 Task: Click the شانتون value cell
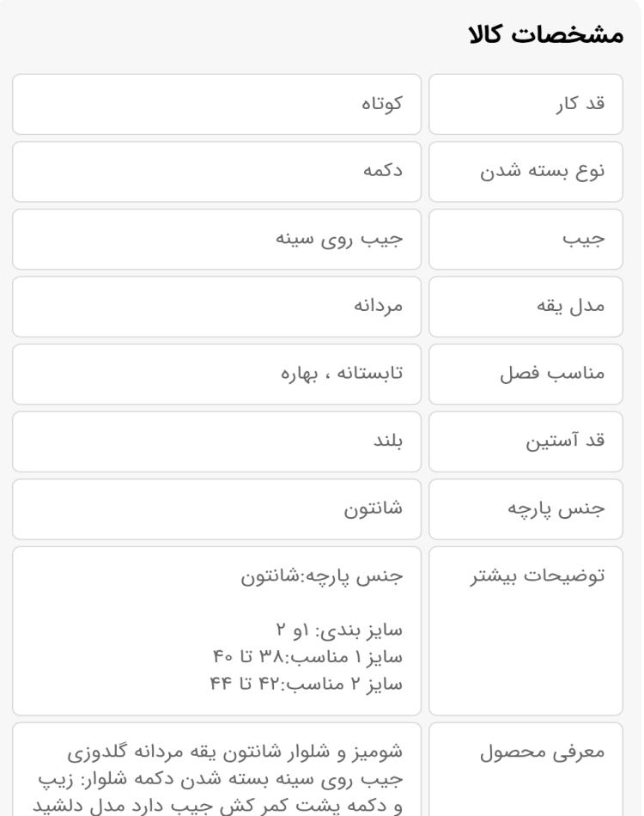coord(216,509)
